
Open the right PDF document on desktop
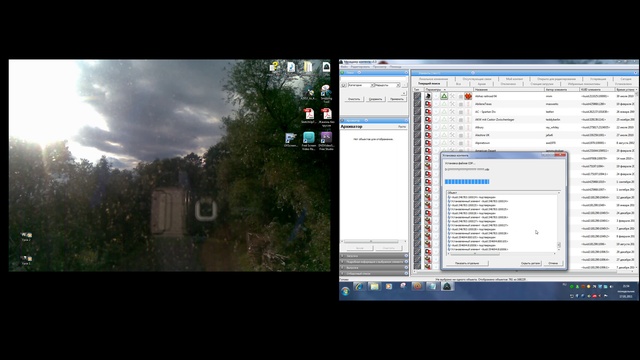pos(326,117)
